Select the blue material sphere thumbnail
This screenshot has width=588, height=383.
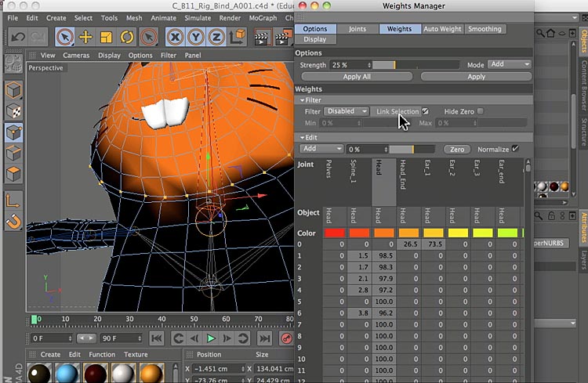(x=68, y=373)
